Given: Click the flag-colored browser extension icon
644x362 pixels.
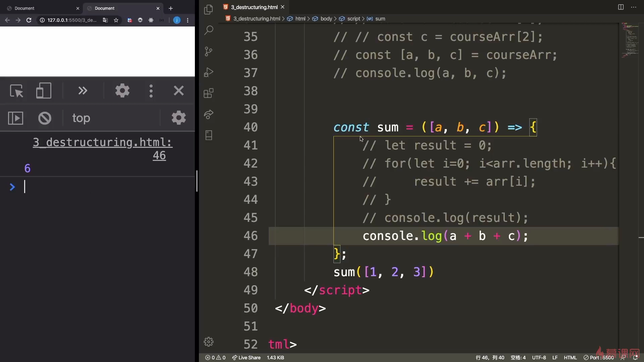Looking at the screenshot, I should (x=129, y=20).
